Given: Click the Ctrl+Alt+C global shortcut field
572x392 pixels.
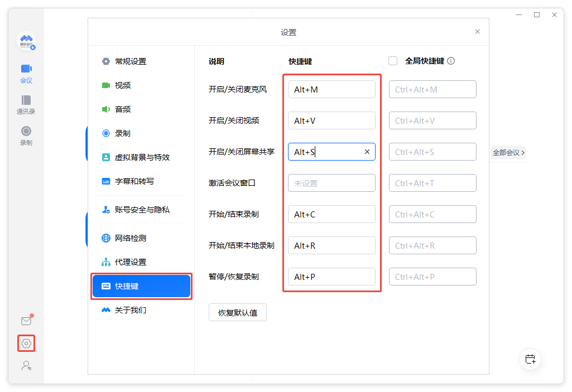Looking at the screenshot, I should pos(432,215).
